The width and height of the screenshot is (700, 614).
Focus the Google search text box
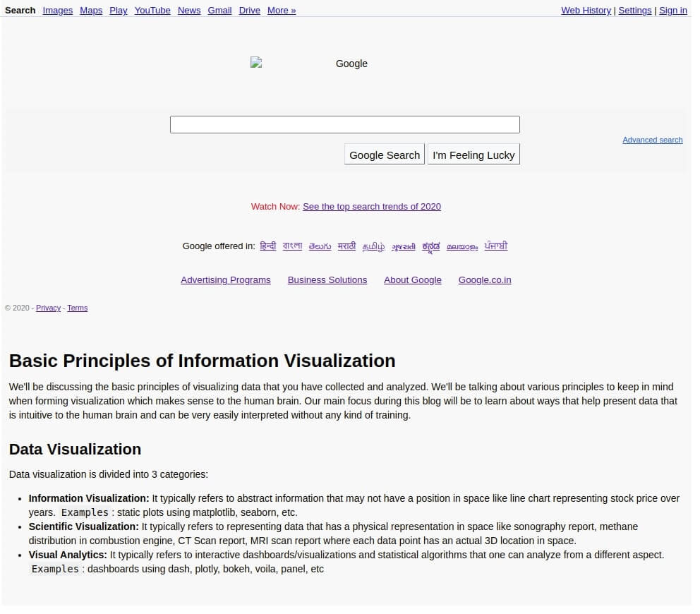pyautogui.click(x=345, y=125)
